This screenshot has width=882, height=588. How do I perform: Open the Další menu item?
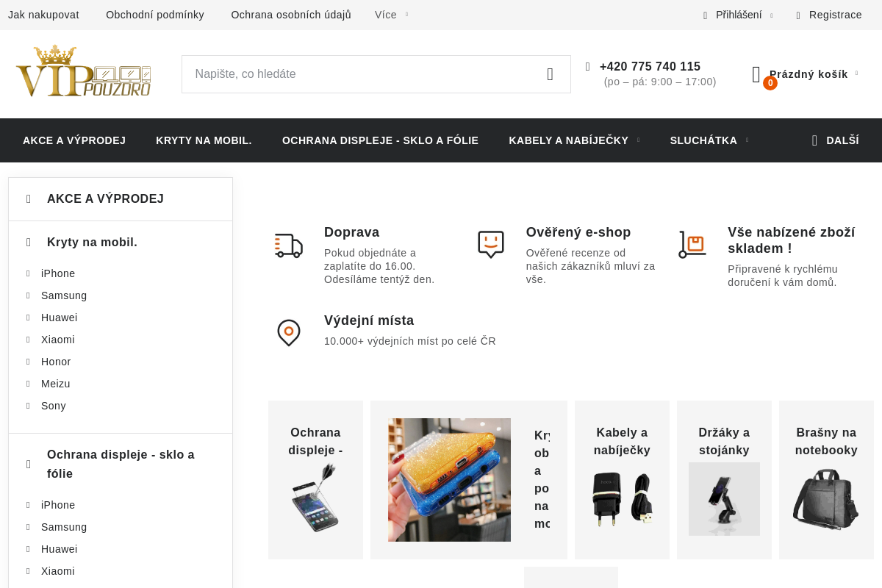(x=835, y=140)
